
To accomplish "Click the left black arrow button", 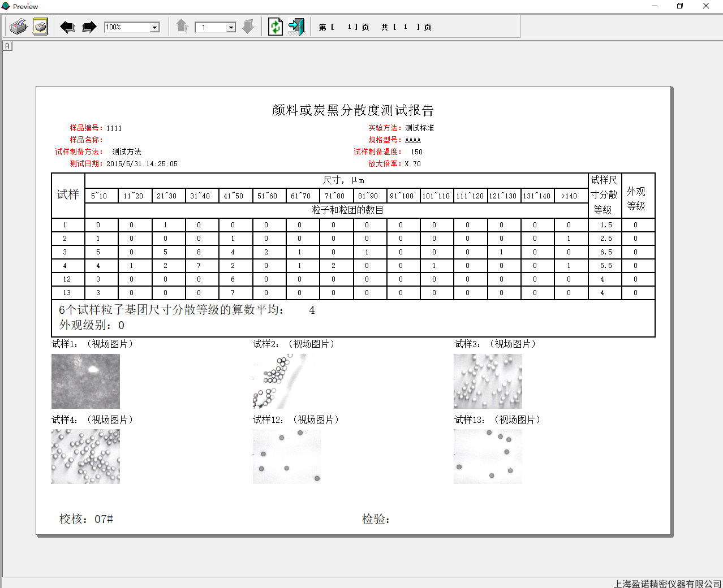I will pos(67,27).
